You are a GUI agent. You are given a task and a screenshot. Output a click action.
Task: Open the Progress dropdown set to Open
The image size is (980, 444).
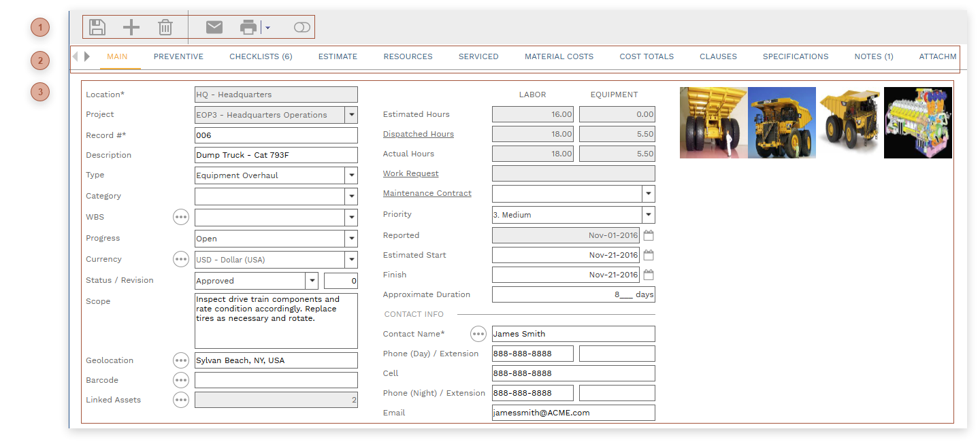[x=351, y=239]
